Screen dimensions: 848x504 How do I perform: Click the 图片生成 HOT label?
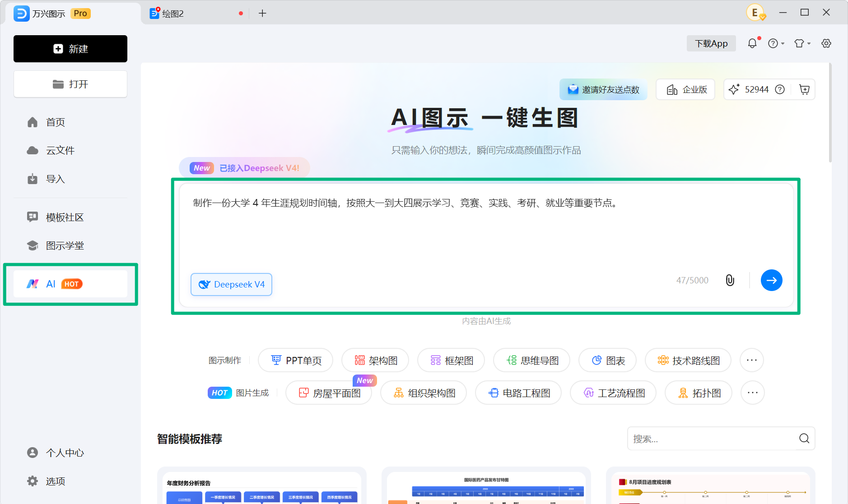[238, 393]
